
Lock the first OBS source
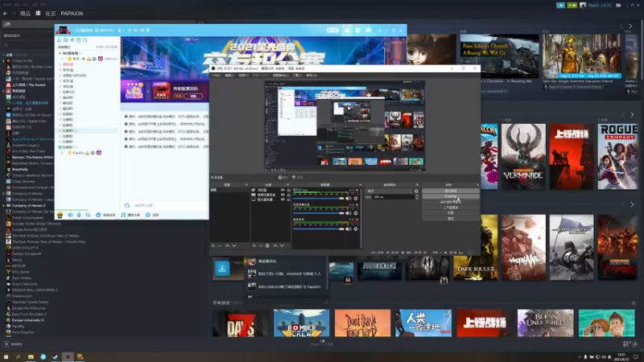click(x=288, y=190)
